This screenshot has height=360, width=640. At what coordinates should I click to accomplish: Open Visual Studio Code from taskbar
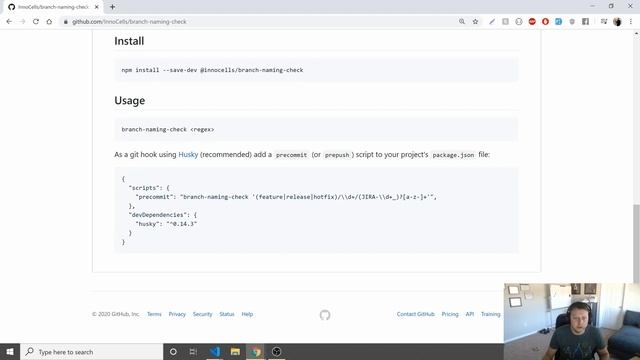point(215,352)
